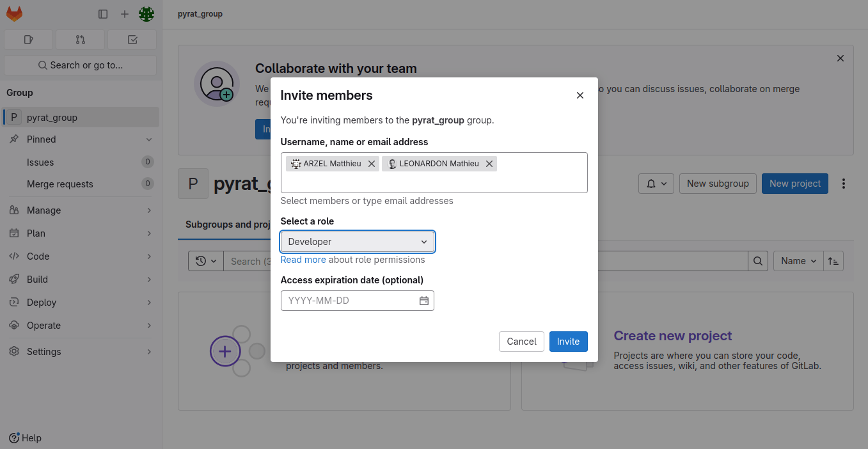
Task: Toggle the sidebar collapse icon
Action: coord(103,14)
